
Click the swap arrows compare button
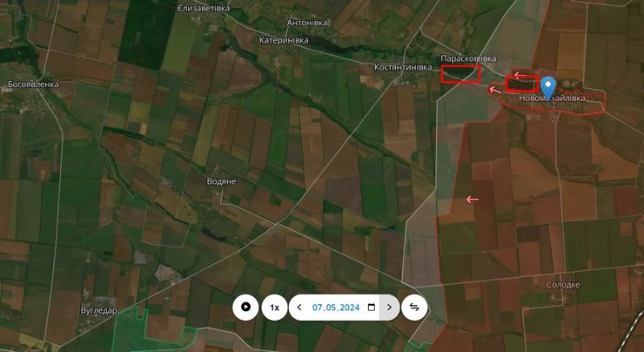414,308
